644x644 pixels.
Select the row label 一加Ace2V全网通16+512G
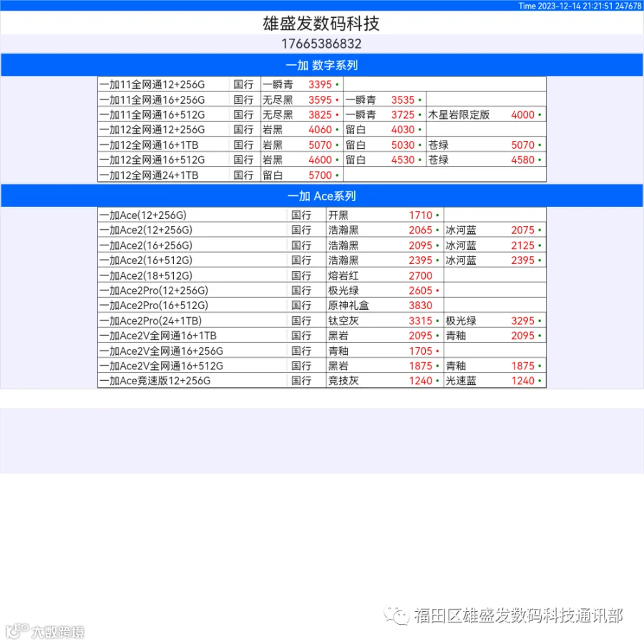[x=162, y=366]
